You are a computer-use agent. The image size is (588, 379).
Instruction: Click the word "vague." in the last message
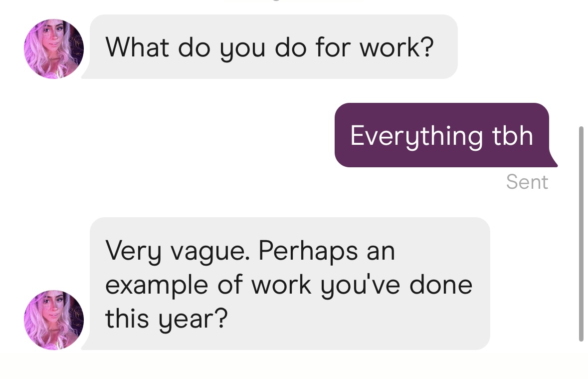pos(210,252)
